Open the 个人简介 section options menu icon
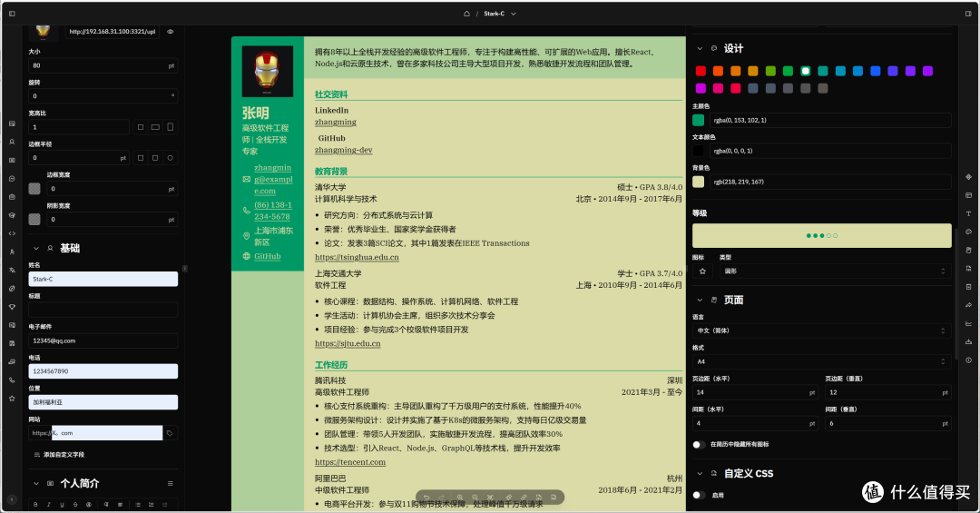 point(170,484)
